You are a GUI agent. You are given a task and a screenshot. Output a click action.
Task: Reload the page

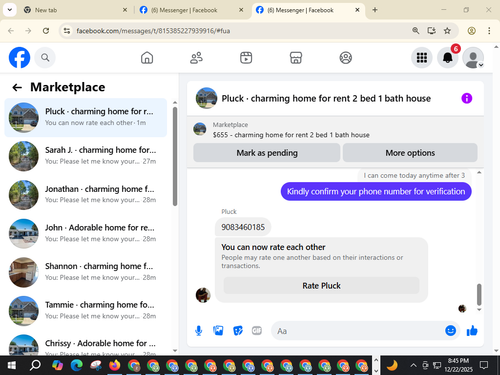coord(46,31)
